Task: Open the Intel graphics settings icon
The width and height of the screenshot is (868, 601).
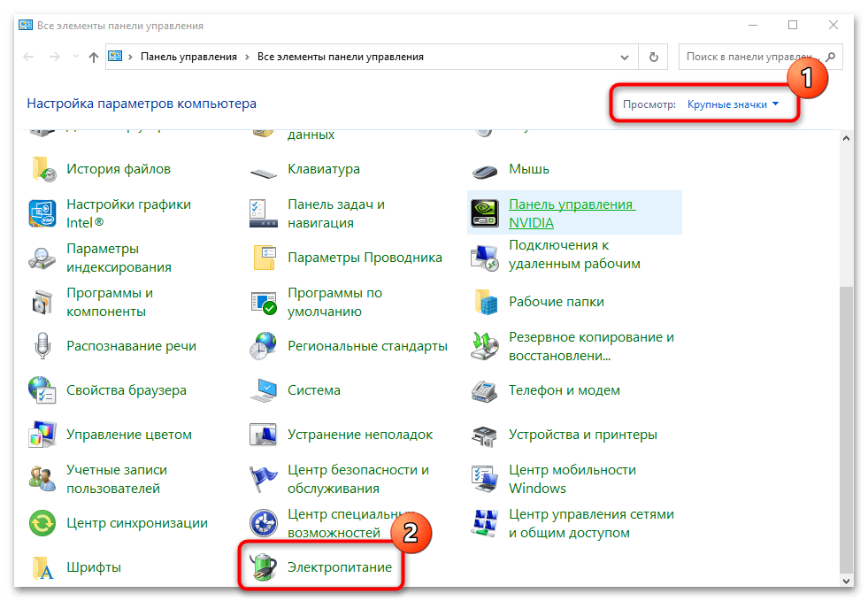Action: point(42,214)
